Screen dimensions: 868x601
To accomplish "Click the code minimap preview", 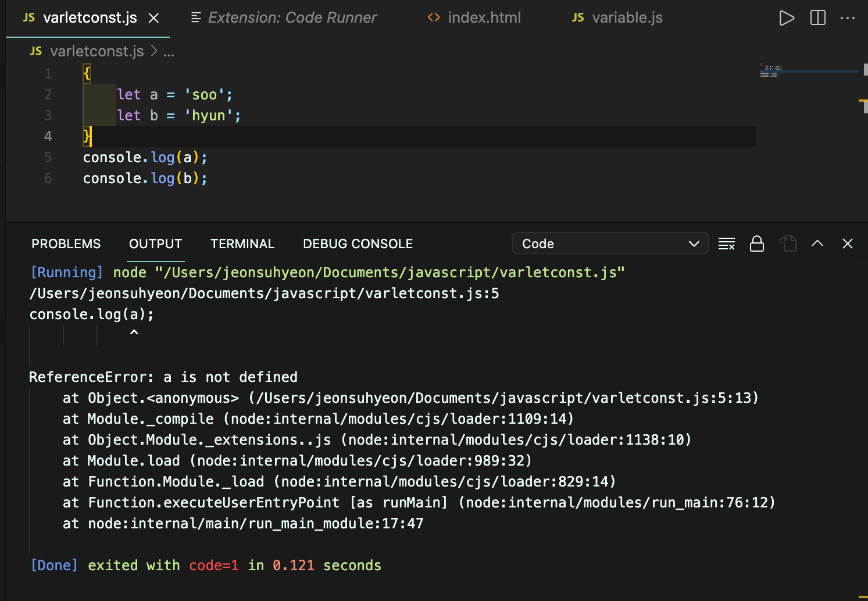I will 771,71.
